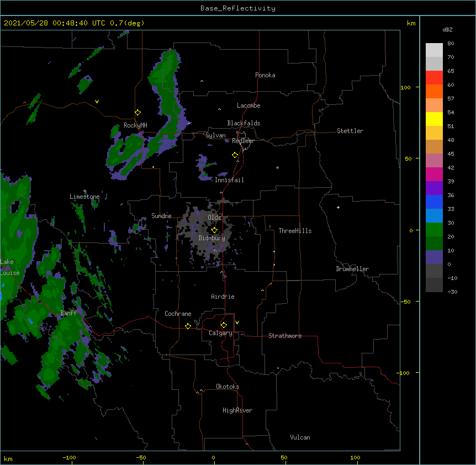Click the Lake Louise label
This screenshot has height=465, width=476.
(x=9, y=267)
